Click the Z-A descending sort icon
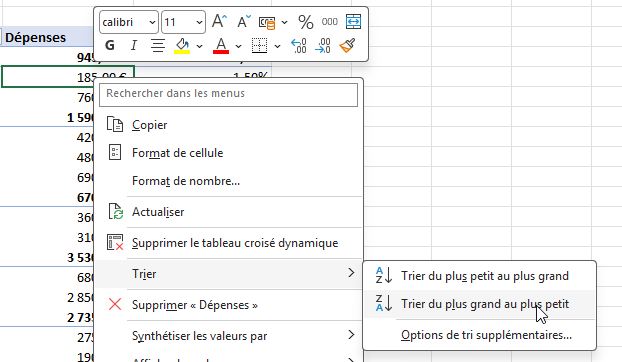Viewport: 622px width, 362px height. tap(384, 303)
